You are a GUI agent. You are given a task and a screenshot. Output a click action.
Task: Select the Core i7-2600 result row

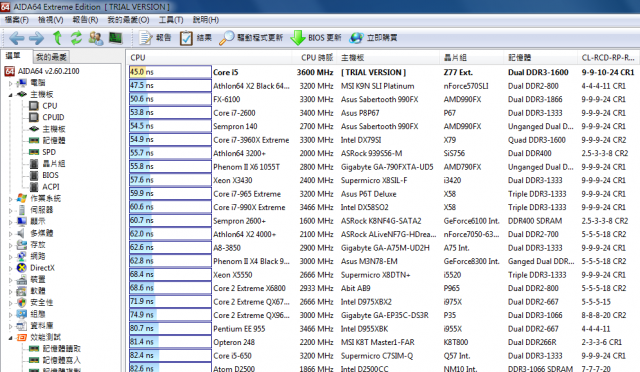(384, 113)
